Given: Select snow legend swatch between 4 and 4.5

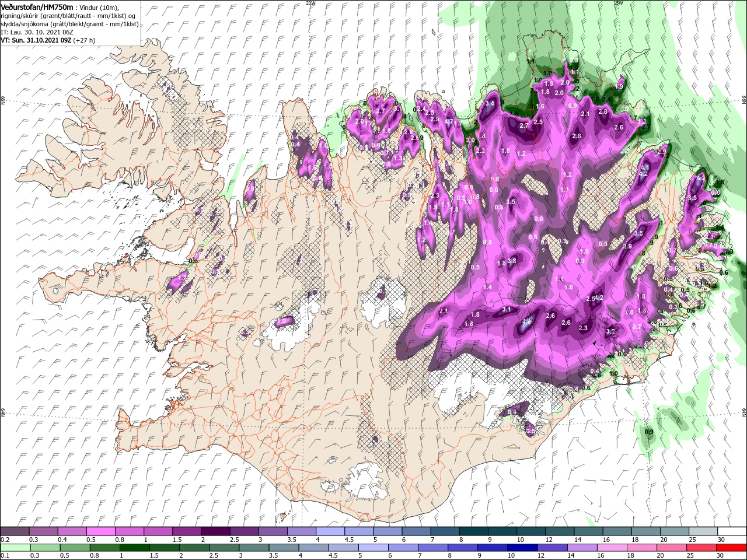Looking at the screenshot, I should coord(330,531).
